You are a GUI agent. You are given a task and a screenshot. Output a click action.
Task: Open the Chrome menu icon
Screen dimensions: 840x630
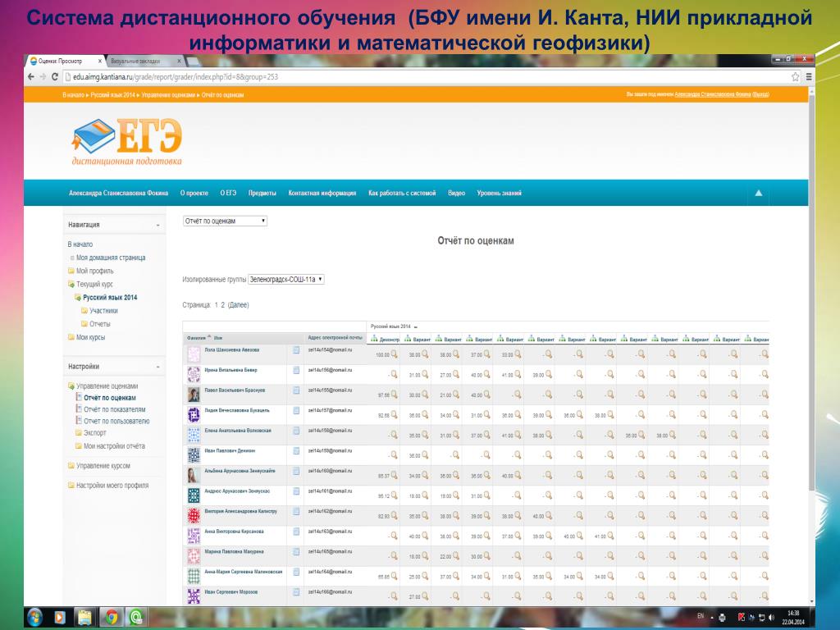[809, 77]
